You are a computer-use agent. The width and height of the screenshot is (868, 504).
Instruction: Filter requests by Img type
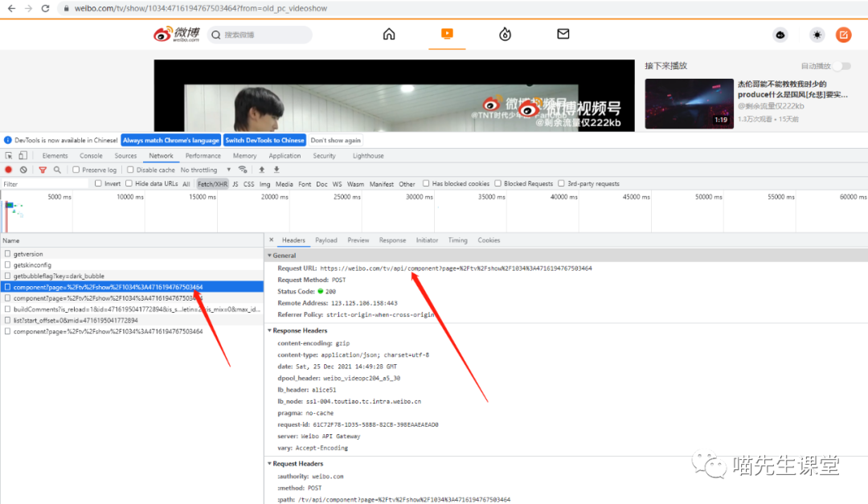click(264, 184)
